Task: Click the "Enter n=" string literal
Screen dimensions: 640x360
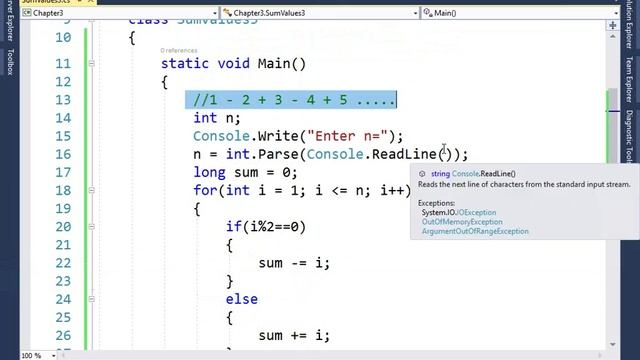Action: tap(347, 136)
